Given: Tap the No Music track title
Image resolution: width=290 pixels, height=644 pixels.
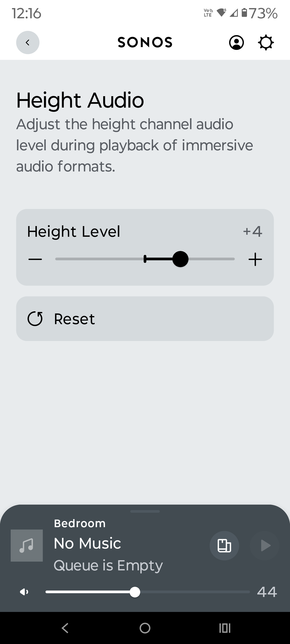Looking at the screenshot, I should [87, 543].
